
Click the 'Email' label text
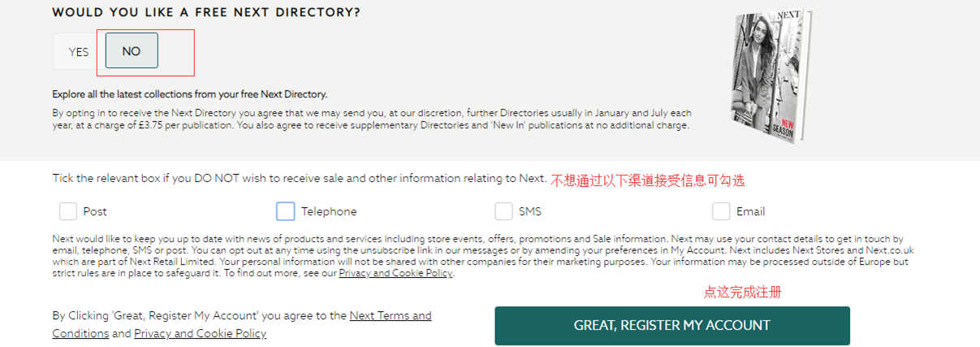(750, 211)
